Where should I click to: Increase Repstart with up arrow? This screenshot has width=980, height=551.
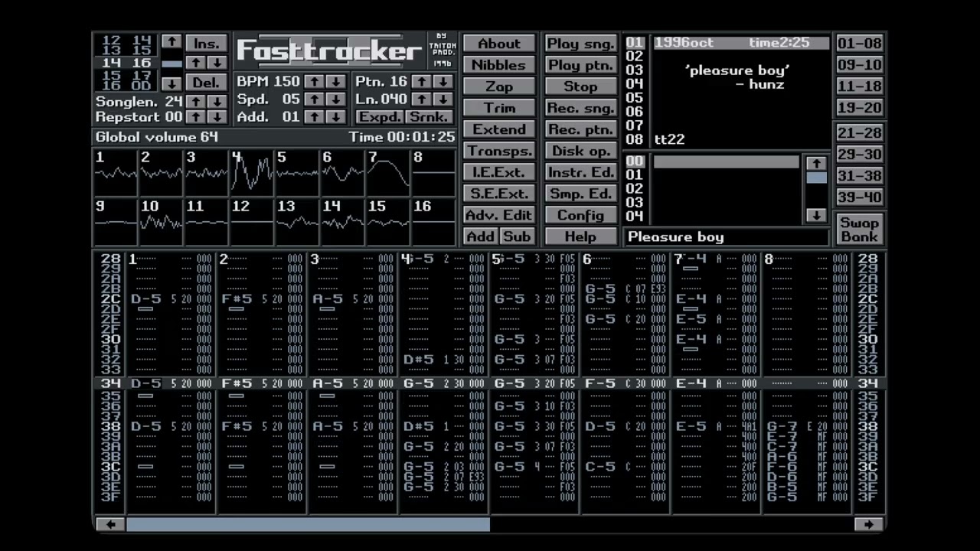(196, 116)
